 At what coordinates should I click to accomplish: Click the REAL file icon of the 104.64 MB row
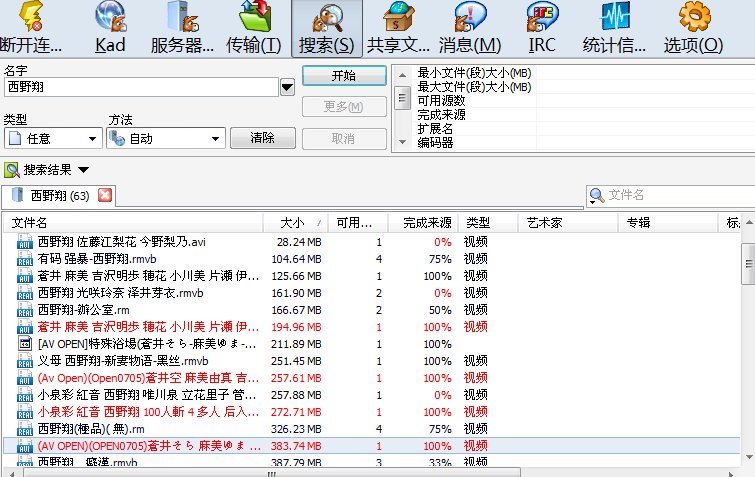(25, 259)
